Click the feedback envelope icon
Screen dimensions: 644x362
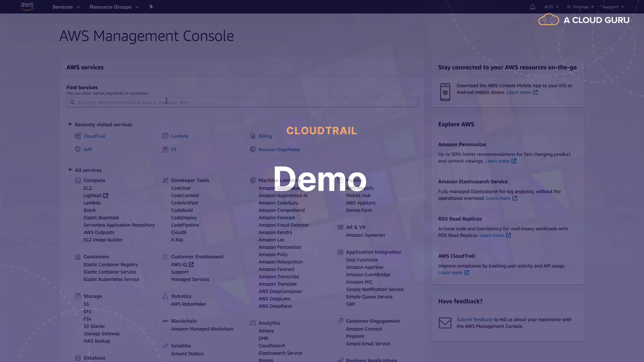[445, 323]
